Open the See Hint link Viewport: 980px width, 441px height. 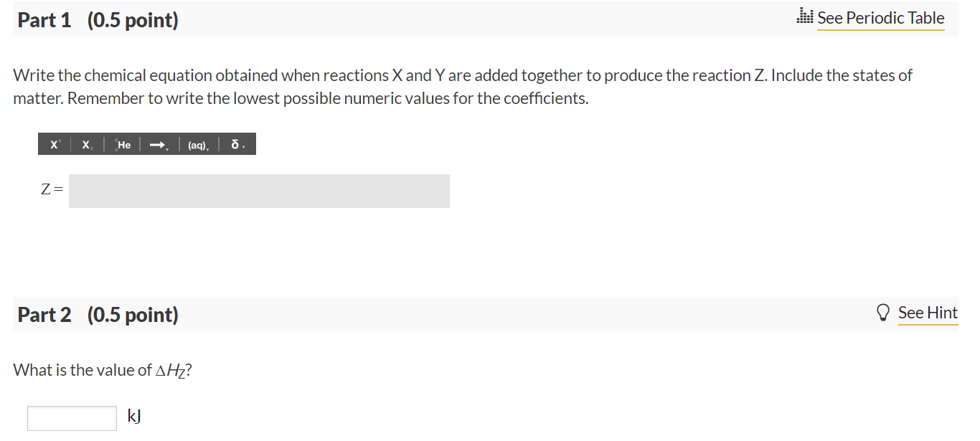tap(928, 313)
